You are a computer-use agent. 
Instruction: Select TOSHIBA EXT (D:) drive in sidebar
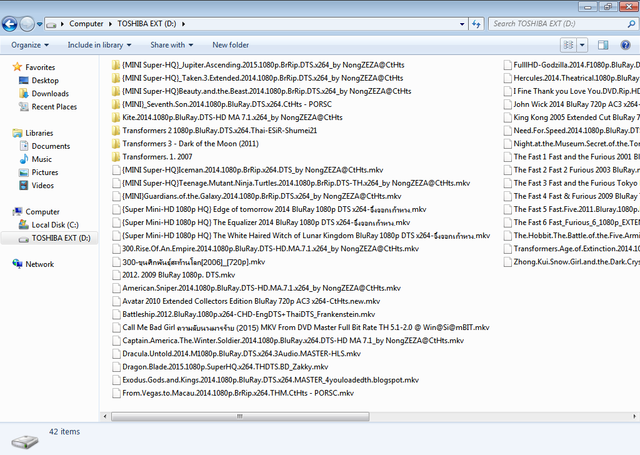pos(49,238)
